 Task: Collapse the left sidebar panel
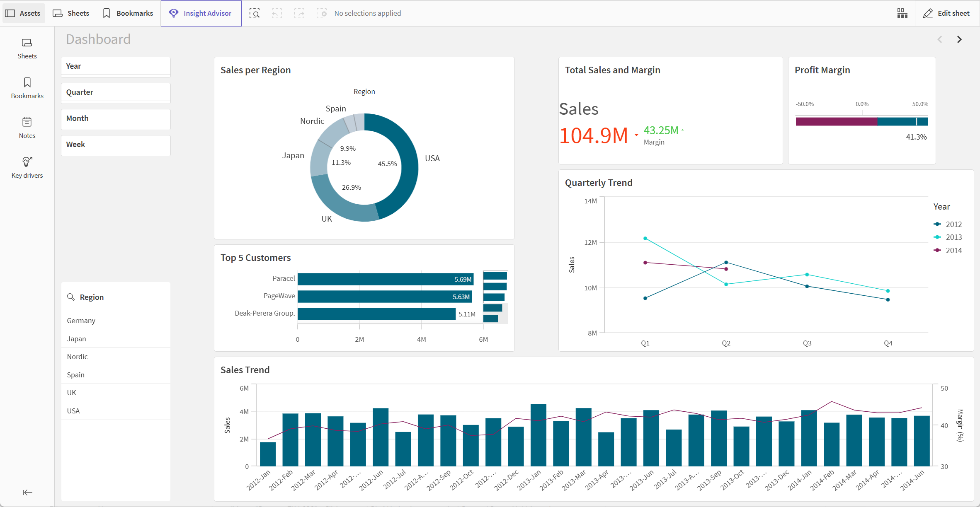[x=27, y=492]
